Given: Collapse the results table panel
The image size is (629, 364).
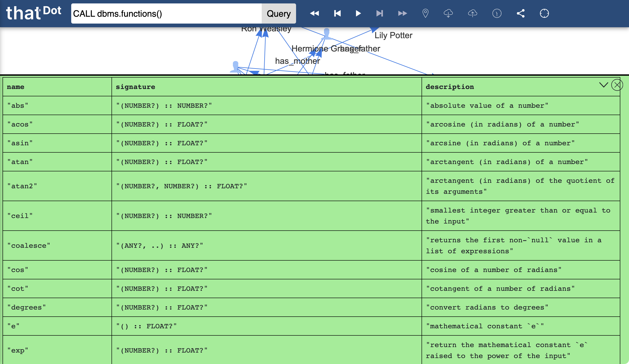Looking at the screenshot, I should click(604, 84).
